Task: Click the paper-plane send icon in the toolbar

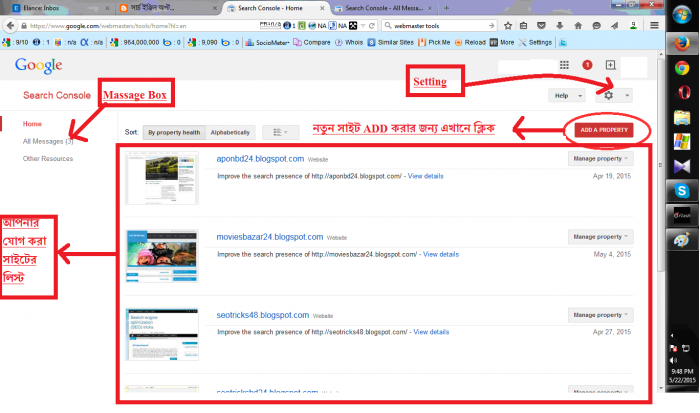Action: [615, 25]
